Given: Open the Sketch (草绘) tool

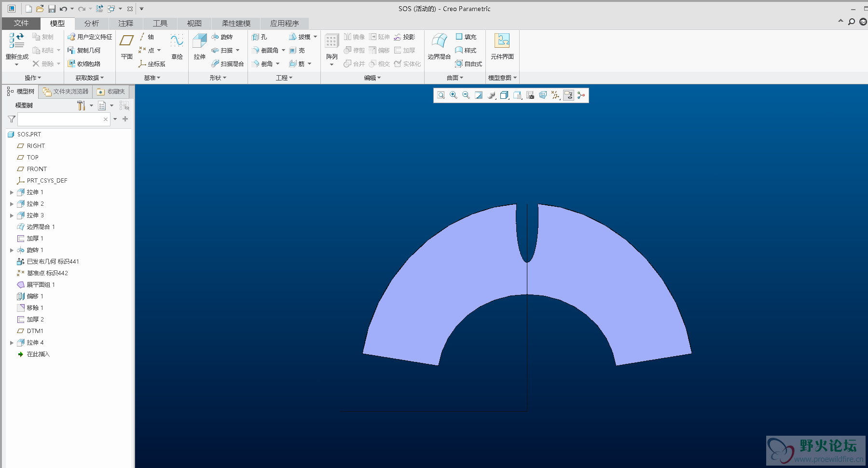Looking at the screenshot, I should click(x=177, y=47).
